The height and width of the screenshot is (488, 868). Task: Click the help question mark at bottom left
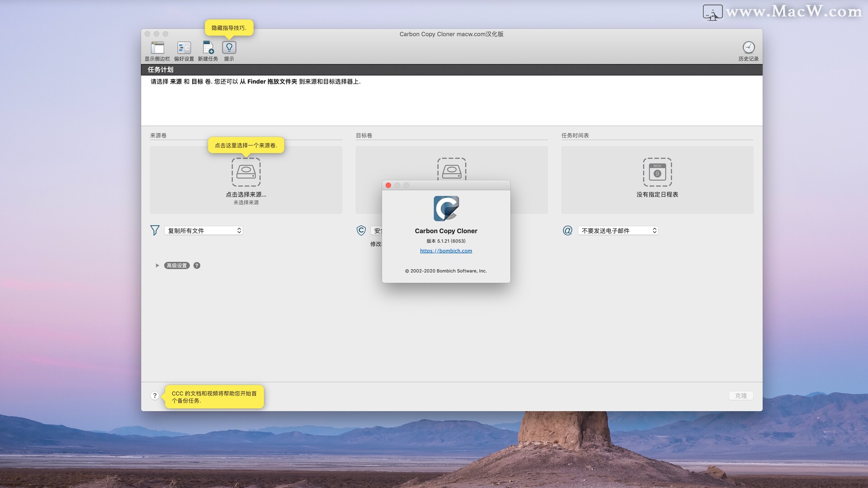tap(155, 396)
